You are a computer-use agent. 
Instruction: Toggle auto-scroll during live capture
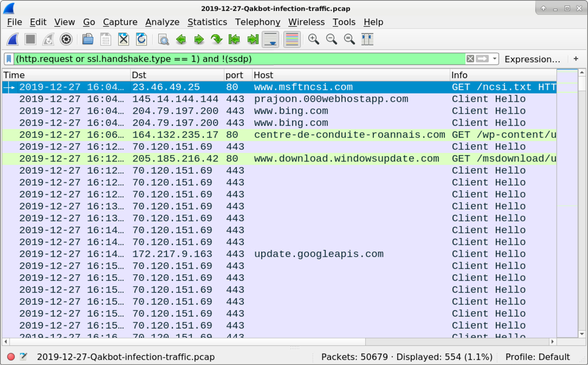click(270, 40)
